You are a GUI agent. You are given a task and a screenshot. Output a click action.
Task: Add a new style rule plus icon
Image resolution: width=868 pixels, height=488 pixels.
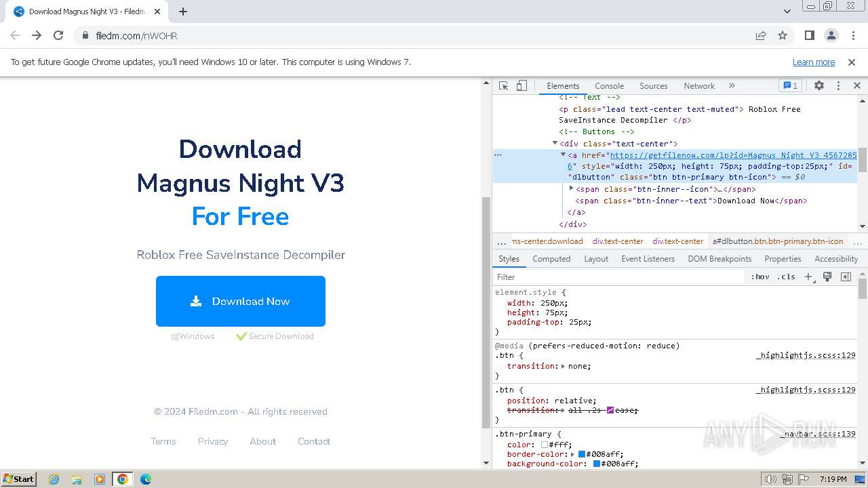808,277
